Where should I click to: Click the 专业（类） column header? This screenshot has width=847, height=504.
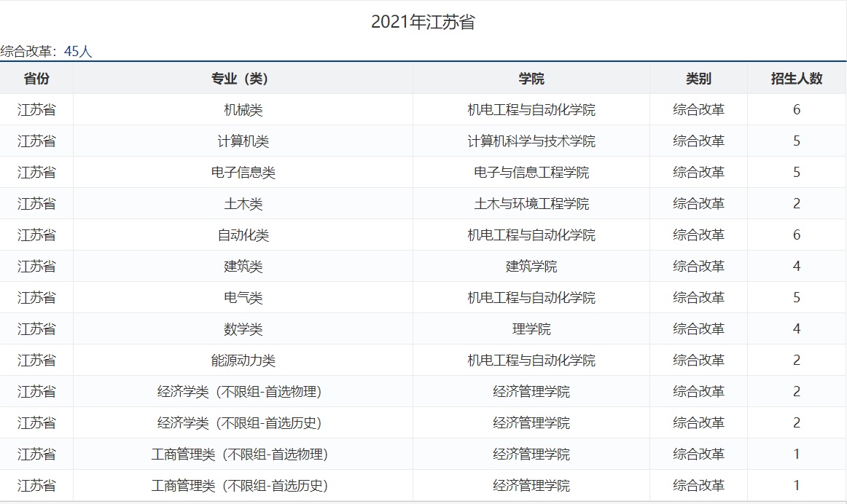[x=243, y=79]
